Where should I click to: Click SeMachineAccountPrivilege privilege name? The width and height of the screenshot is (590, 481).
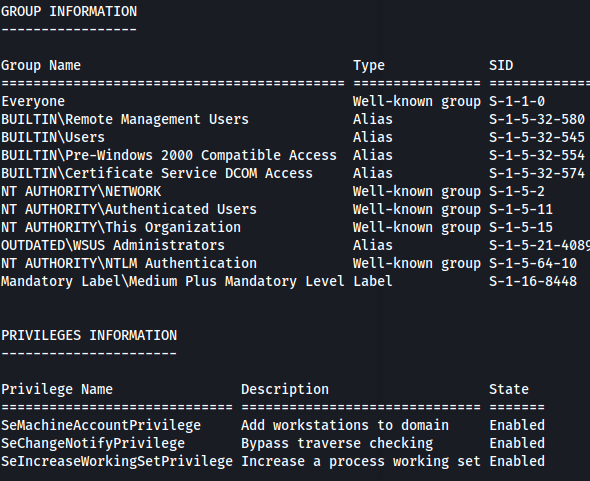click(x=101, y=426)
